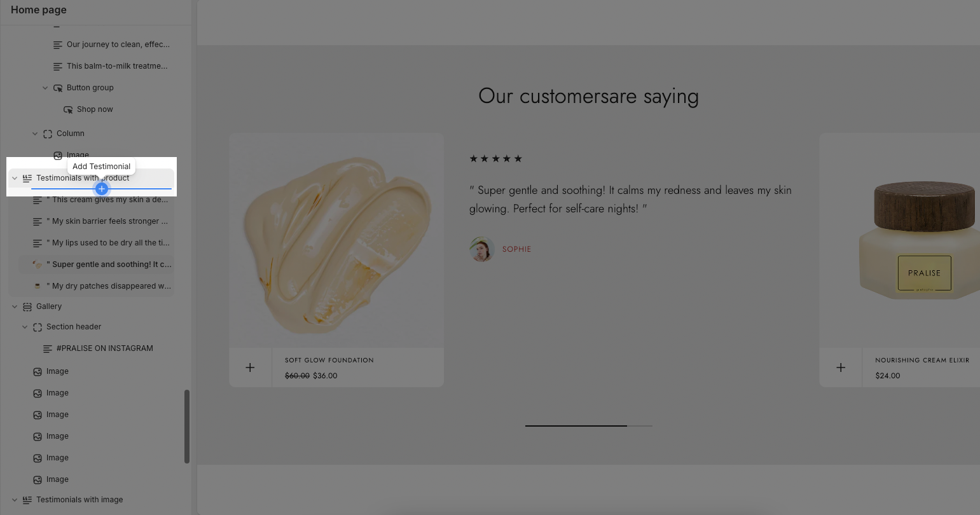Screen dimensions: 980x515
Task: Collapse the Section header group
Action: point(25,327)
